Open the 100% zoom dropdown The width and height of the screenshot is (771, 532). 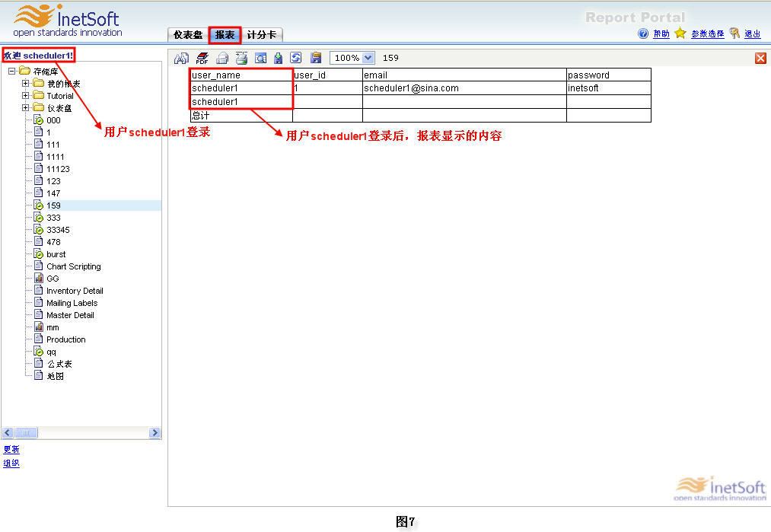[368, 58]
